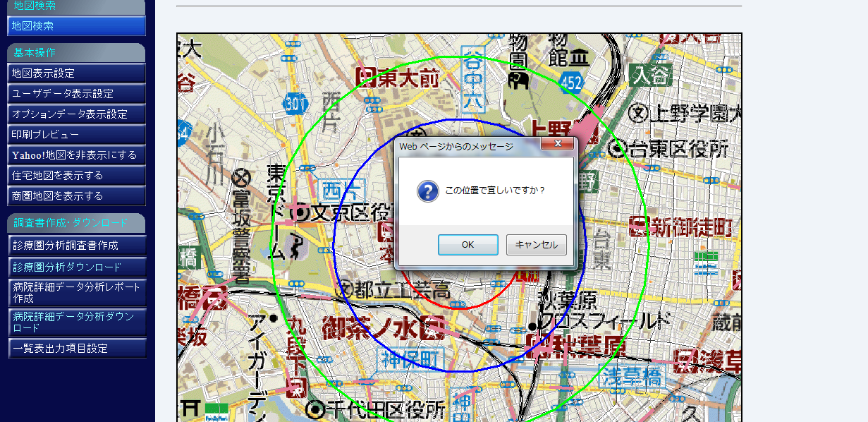Screen dimensions: 868x422
Task: Select 診療圏分析ダウンロード
Action: [x=76, y=267]
